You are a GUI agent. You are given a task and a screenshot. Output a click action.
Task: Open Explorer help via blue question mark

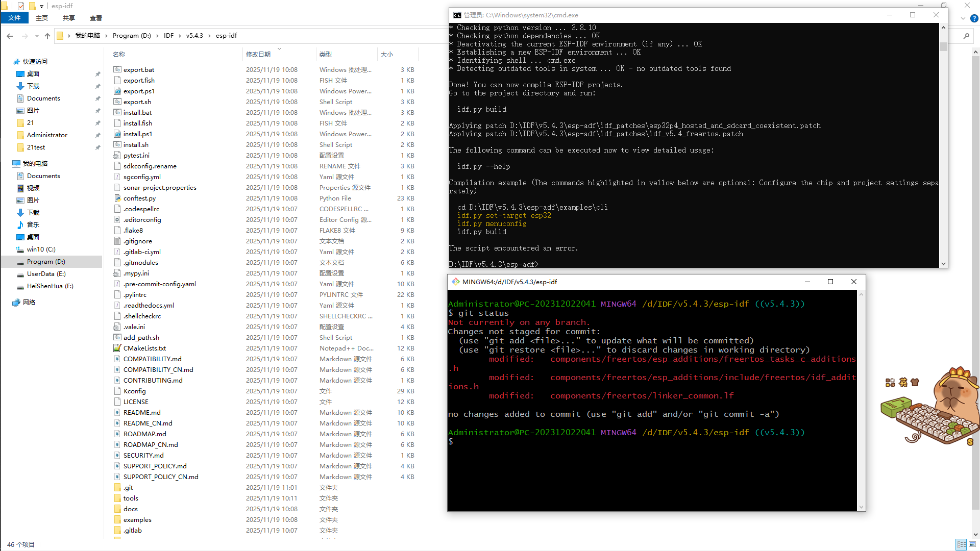click(974, 18)
